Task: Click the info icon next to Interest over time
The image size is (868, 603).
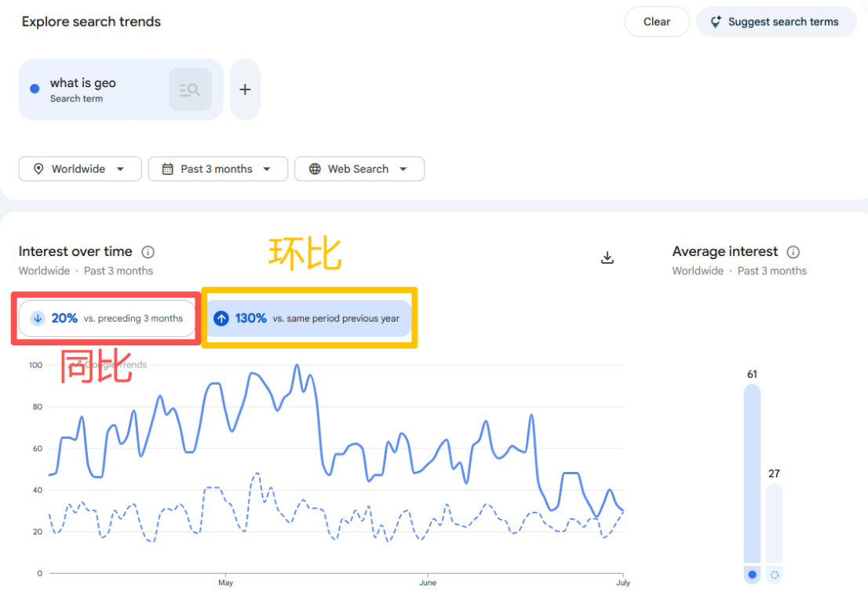Action: pos(148,252)
